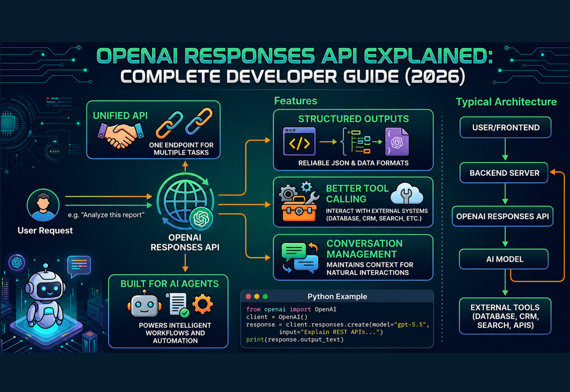This screenshot has height=392, width=570.
Task: Click the blue-orange chain link icon
Action: pos(199,121)
